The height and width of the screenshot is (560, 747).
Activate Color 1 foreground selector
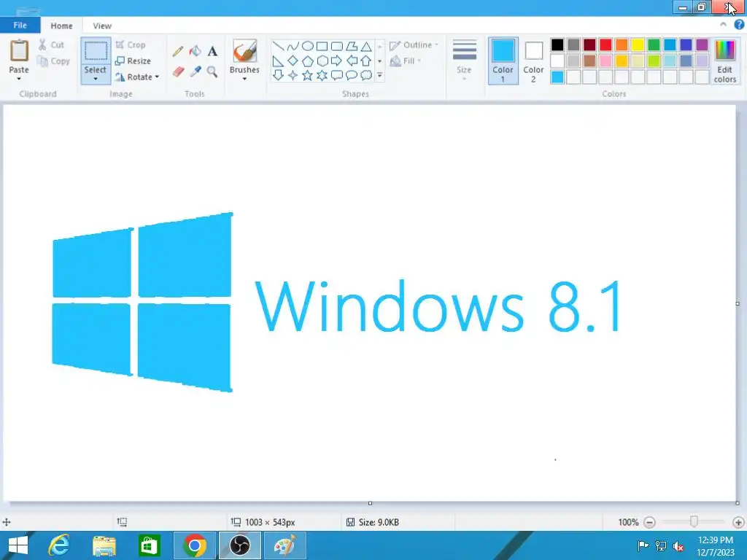[x=503, y=61]
